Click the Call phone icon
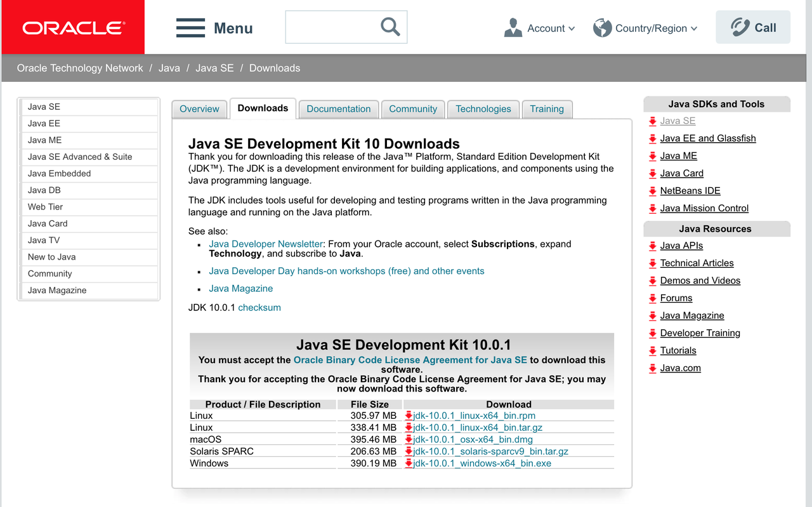 (x=740, y=27)
